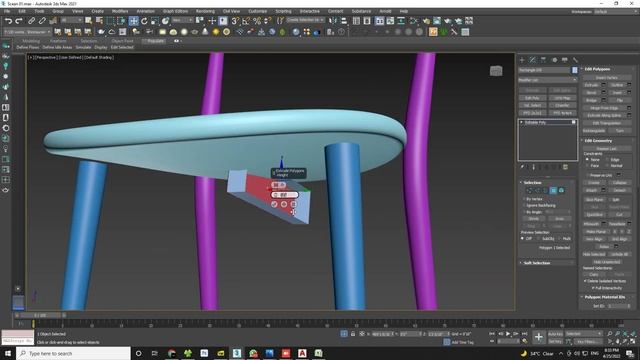640x360 pixels.
Task: Open the Modifiers menu
Action: click(x=120, y=11)
